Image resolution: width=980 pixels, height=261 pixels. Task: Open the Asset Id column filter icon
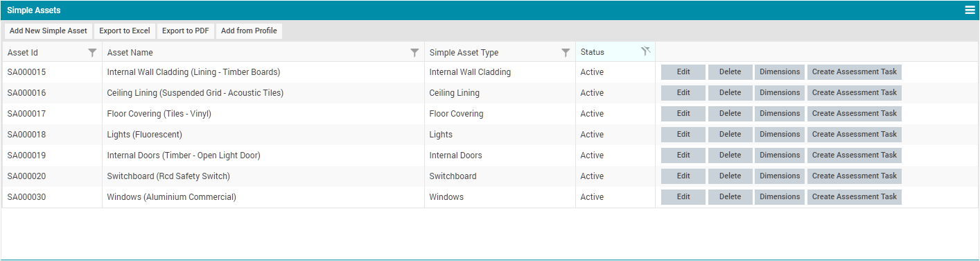[x=92, y=52]
